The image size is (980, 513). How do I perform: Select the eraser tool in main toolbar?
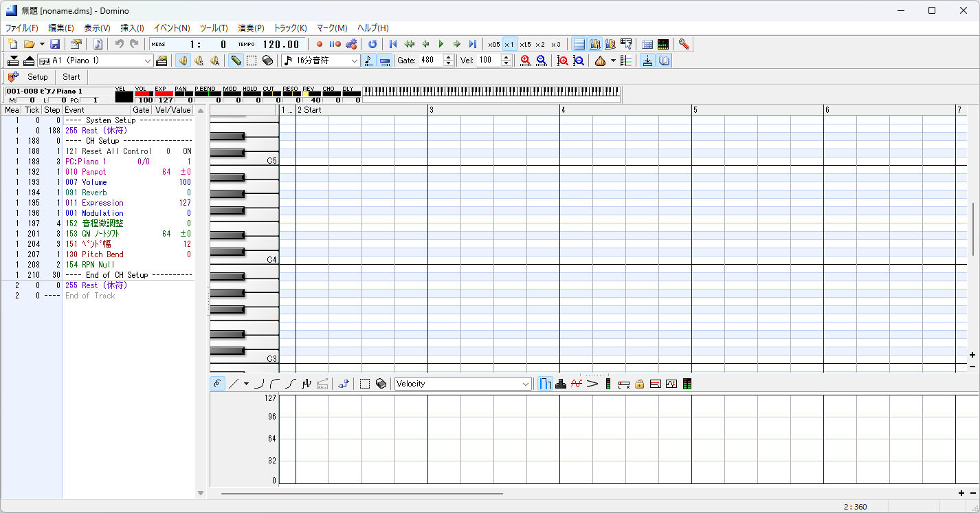tap(267, 61)
